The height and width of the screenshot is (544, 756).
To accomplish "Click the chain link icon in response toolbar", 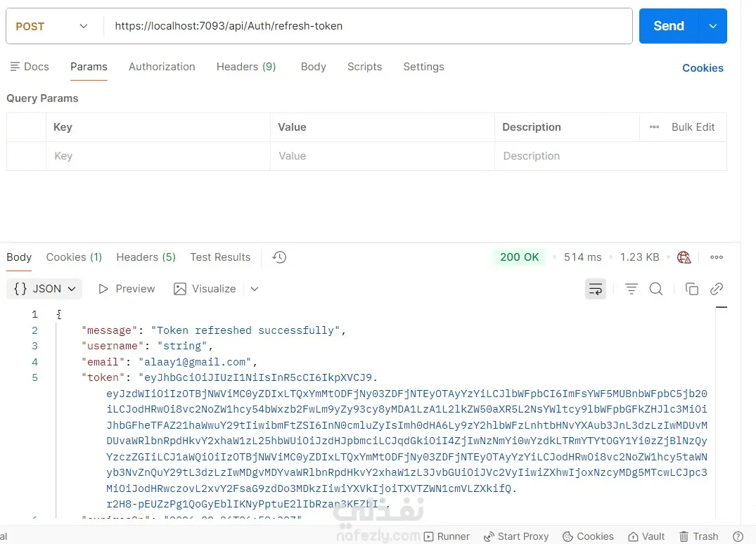I will tap(717, 289).
